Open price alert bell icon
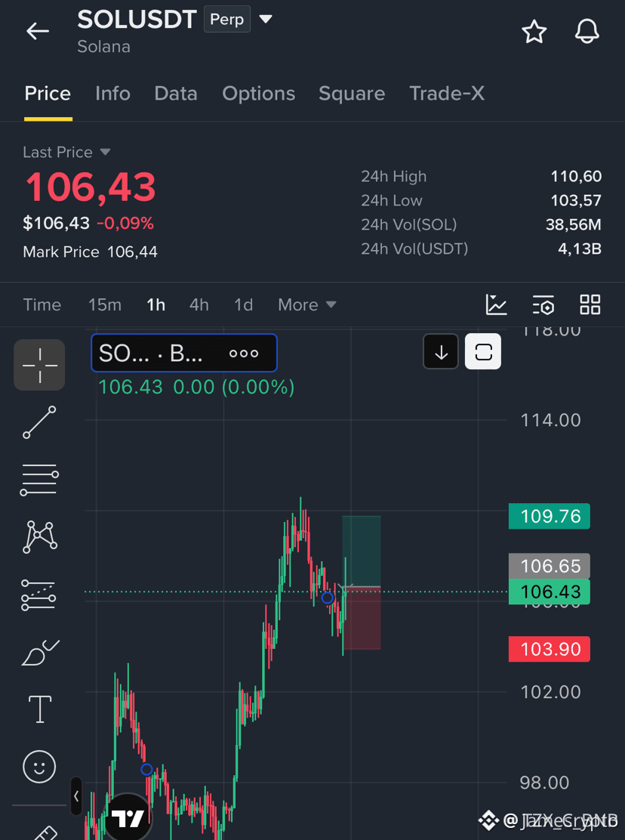625x840 pixels. click(587, 32)
